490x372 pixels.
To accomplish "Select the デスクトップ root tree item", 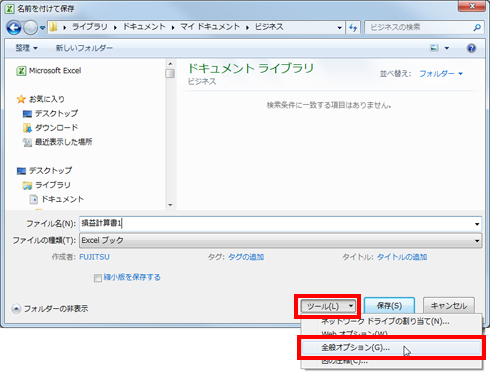I will click(x=44, y=171).
